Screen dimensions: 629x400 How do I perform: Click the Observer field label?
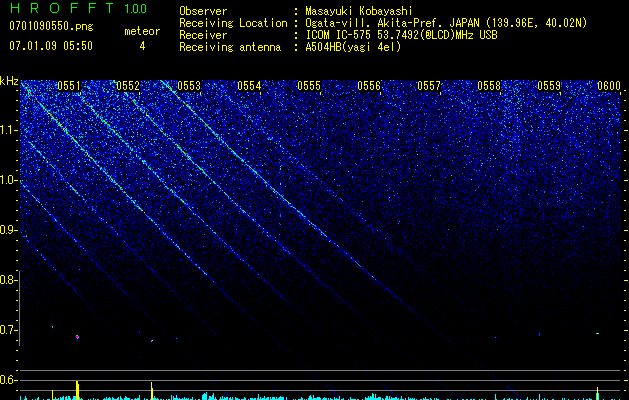pyautogui.click(x=203, y=11)
